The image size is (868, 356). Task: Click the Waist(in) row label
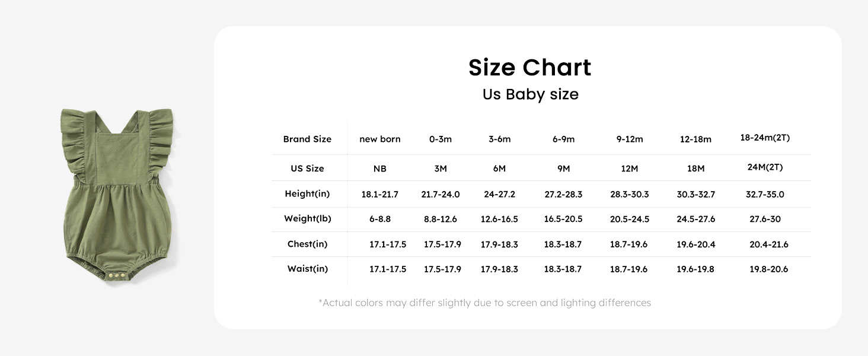[307, 269]
